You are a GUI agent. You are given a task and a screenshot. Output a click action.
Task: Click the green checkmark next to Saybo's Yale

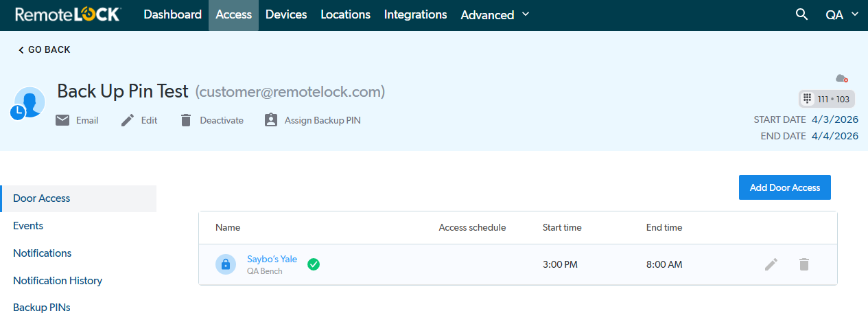(314, 264)
